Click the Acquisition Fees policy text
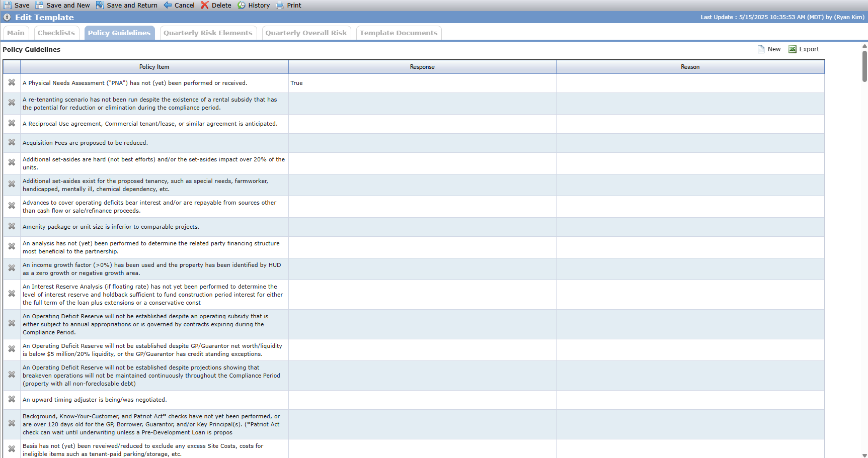 [x=85, y=143]
